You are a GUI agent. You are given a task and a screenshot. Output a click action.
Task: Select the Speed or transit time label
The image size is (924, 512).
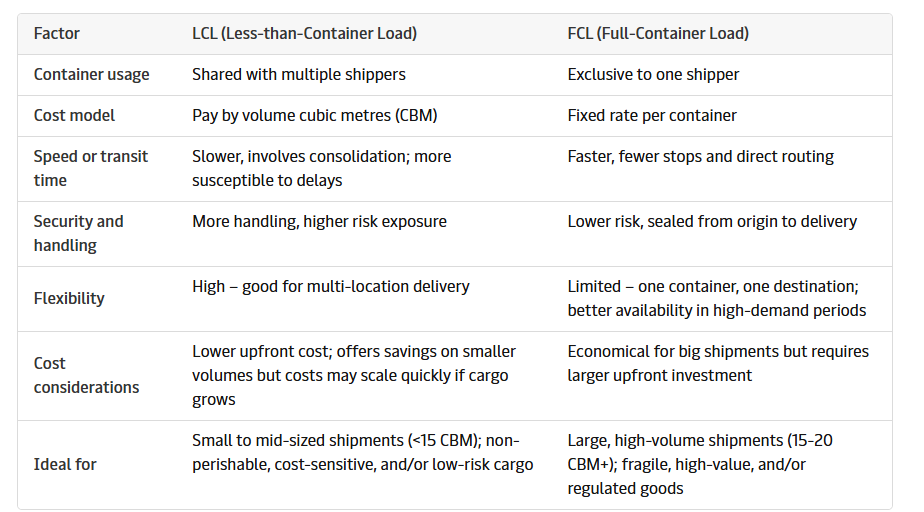[90, 168]
